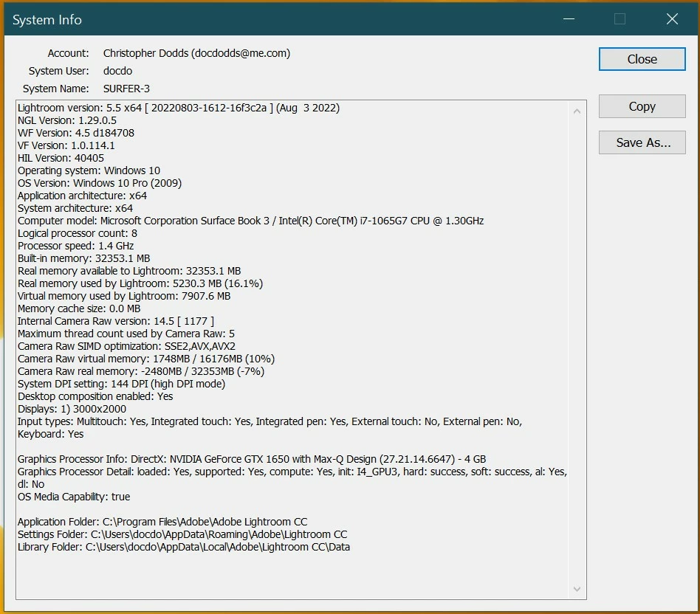Click Virtual memory used by Lightroom line
Screen dimensions: 700x614
(124, 296)
